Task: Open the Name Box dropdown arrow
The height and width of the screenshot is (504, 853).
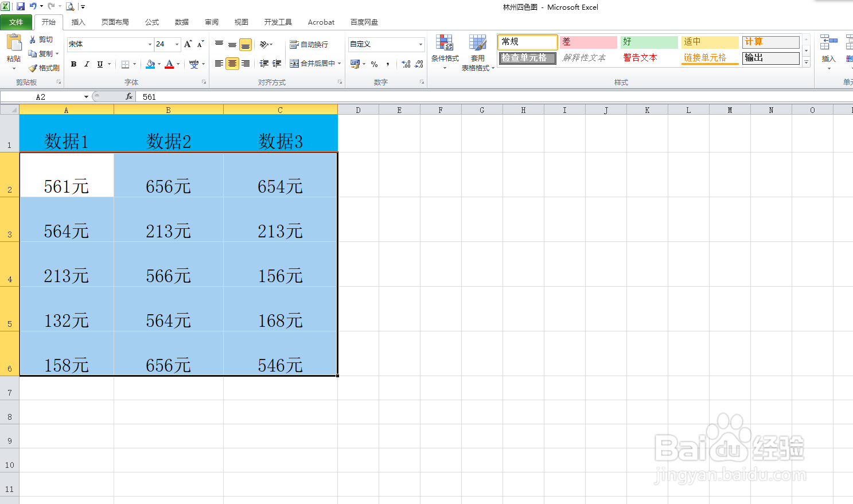Action: (x=86, y=96)
